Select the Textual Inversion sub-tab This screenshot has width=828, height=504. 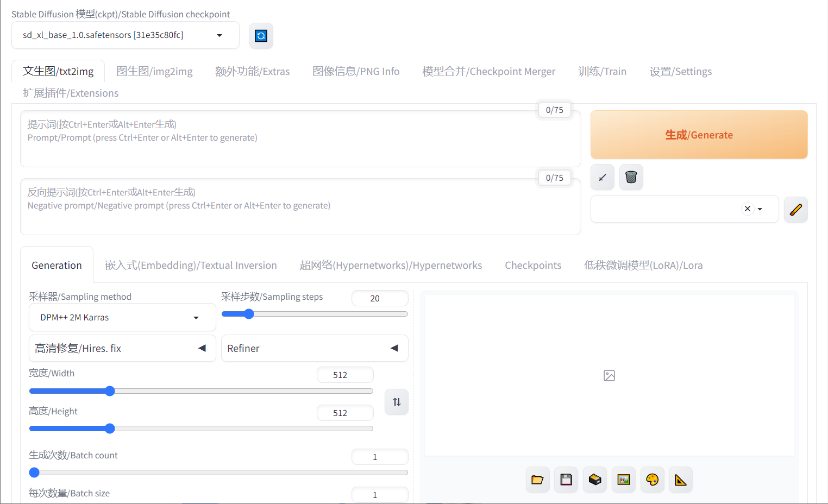click(x=191, y=265)
